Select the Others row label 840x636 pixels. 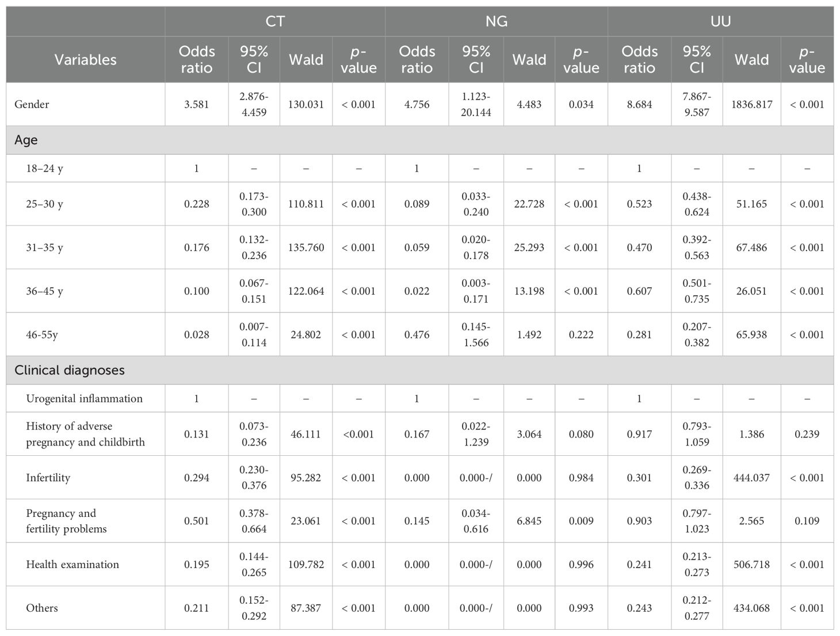(x=42, y=608)
